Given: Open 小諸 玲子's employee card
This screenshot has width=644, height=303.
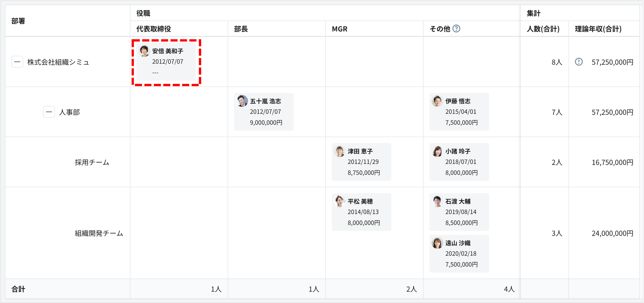Looking at the screenshot, I should (x=459, y=162).
